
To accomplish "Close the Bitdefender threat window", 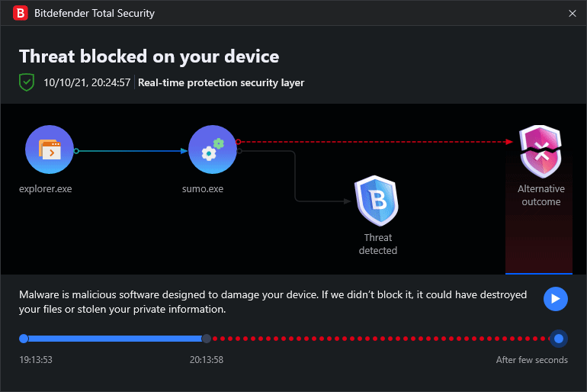I will (573, 13).
